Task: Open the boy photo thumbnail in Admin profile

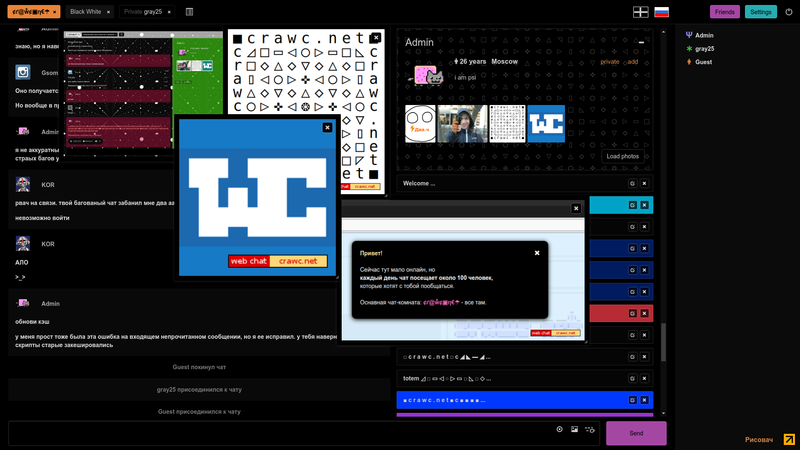Action: (462, 124)
